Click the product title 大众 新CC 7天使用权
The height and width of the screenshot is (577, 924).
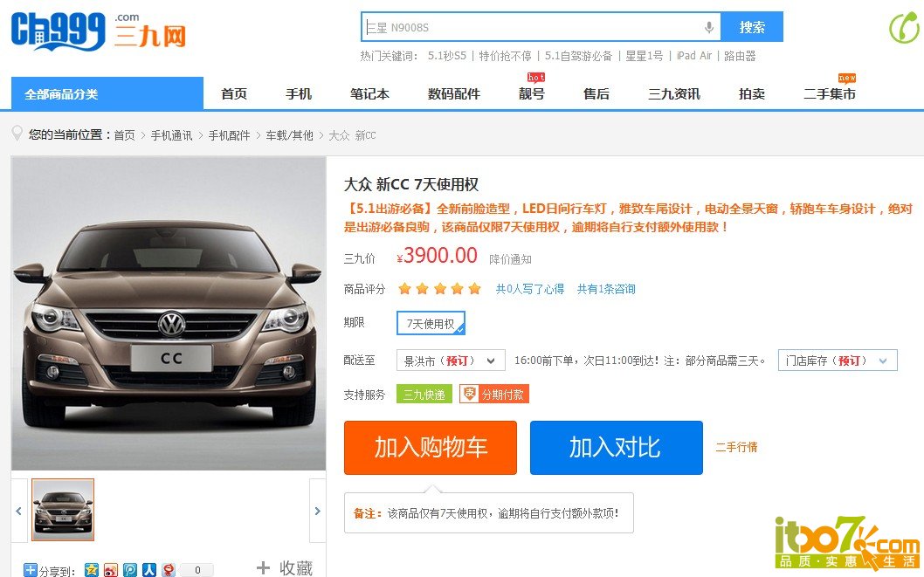tap(411, 184)
